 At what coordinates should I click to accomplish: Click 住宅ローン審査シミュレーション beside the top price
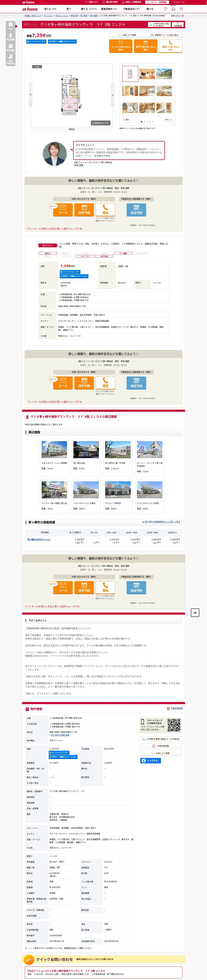[x=62, y=41]
